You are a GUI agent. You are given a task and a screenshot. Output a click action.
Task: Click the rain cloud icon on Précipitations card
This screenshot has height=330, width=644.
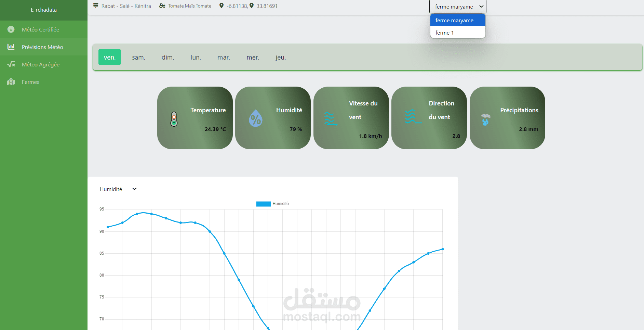(x=485, y=119)
